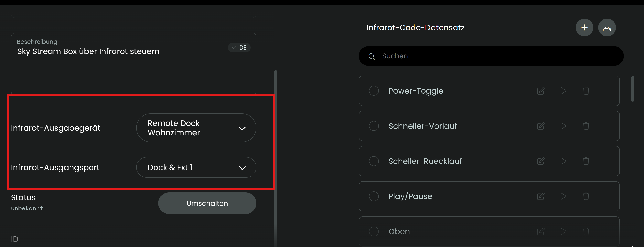Open the DE language selector
This screenshot has height=247, width=644.
point(239,48)
